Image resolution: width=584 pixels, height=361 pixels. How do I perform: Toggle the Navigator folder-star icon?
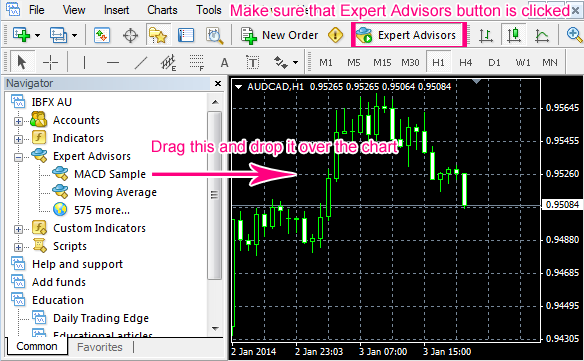click(158, 35)
